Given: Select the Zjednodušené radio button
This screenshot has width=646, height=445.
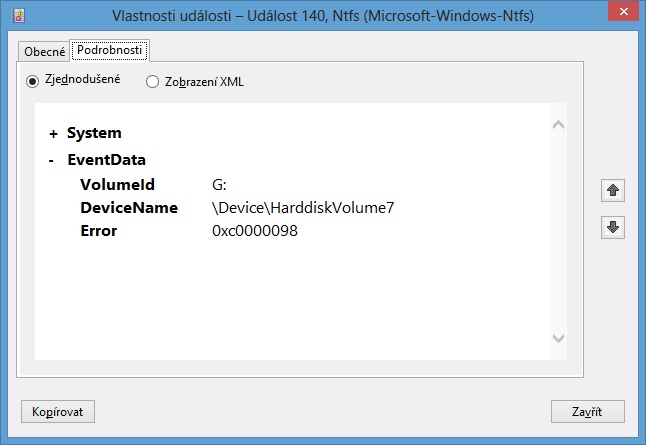Looking at the screenshot, I should [x=33, y=81].
